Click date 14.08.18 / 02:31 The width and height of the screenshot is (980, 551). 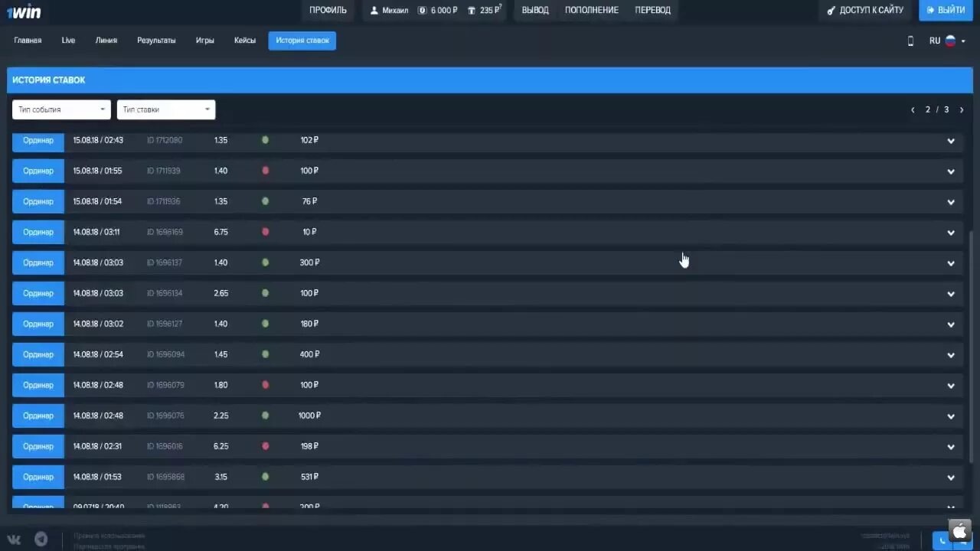[97, 446]
